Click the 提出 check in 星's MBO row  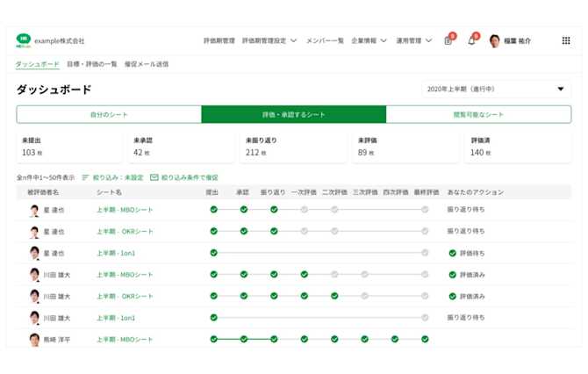(x=214, y=209)
